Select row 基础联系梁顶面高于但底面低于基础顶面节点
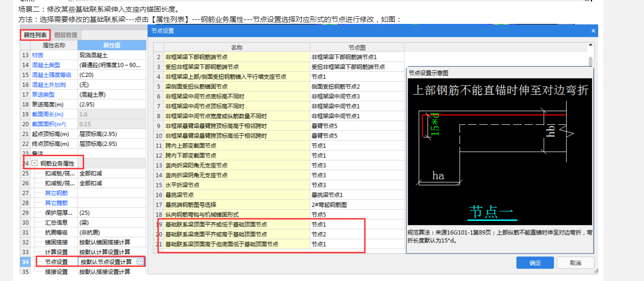Screen dimensions: 644x281 (x=279, y=244)
